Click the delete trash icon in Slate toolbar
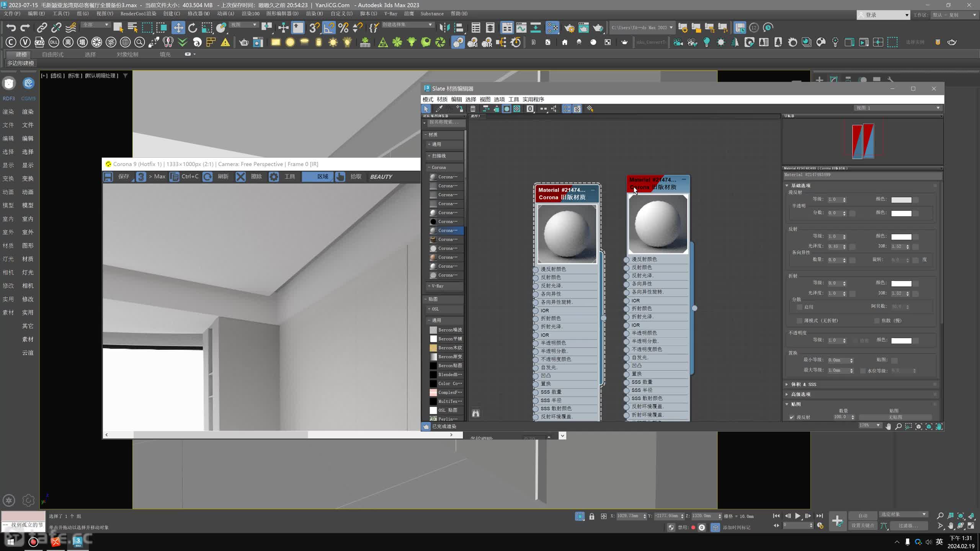 pyautogui.click(x=473, y=109)
